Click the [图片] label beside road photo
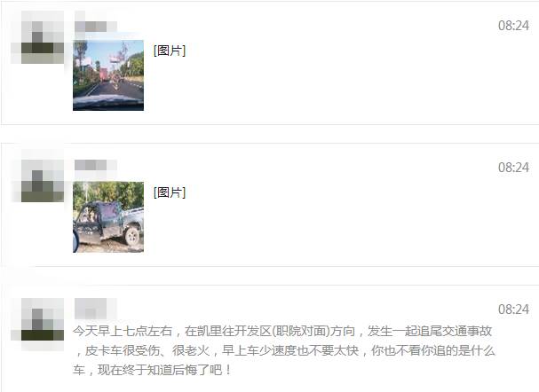 170,51
